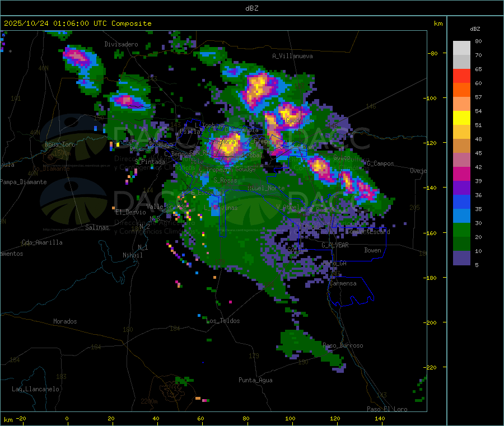The height and width of the screenshot is (426, 504).
Task: Click the Los_Toldos place label
Action: (x=223, y=321)
